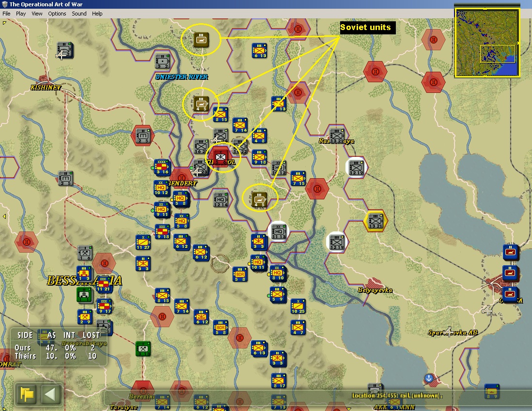Select the brown Soviet unit with no strength numbers

[x=201, y=40]
